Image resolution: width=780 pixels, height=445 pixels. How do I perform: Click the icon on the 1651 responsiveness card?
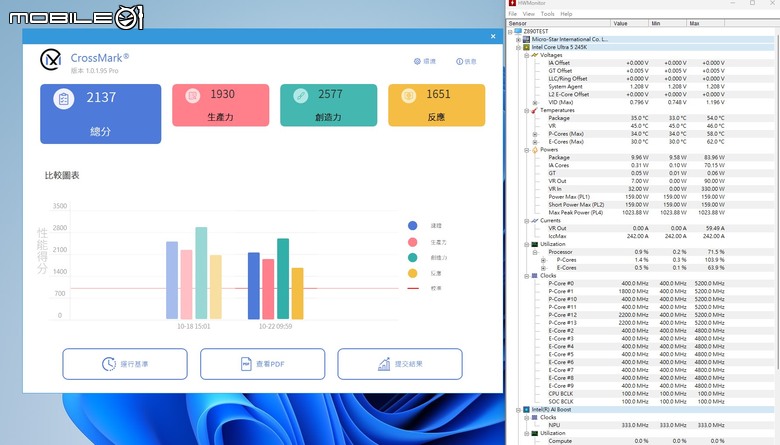[x=408, y=95]
